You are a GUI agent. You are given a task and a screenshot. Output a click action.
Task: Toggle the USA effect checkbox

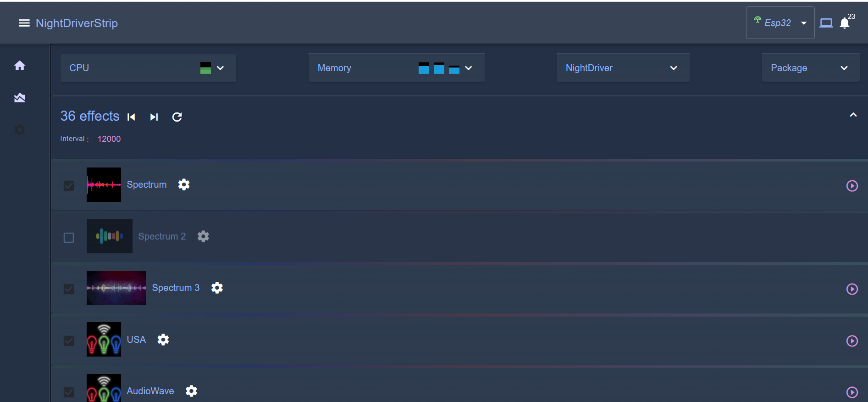coord(69,341)
